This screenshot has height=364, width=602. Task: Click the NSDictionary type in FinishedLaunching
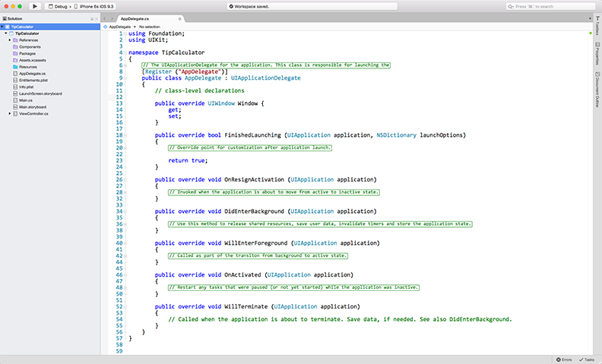coord(396,135)
